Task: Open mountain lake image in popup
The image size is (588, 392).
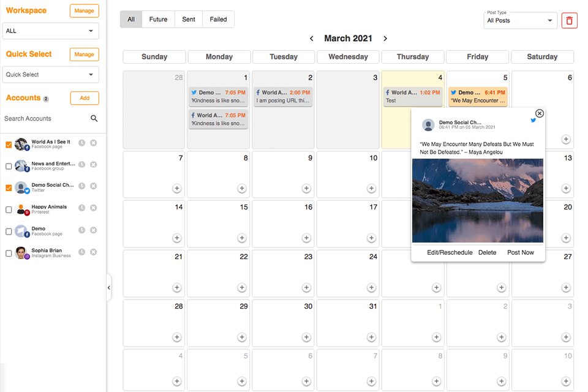Action: click(477, 201)
